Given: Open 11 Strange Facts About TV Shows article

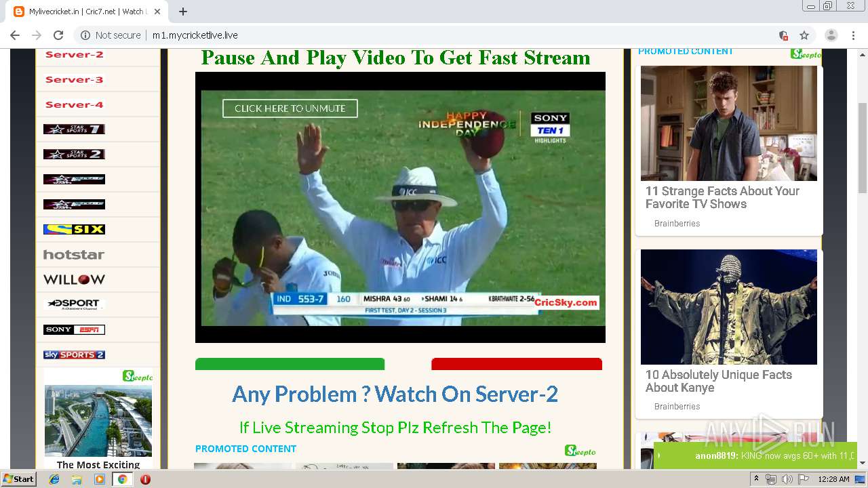Looking at the screenshot, I should 722,197.
